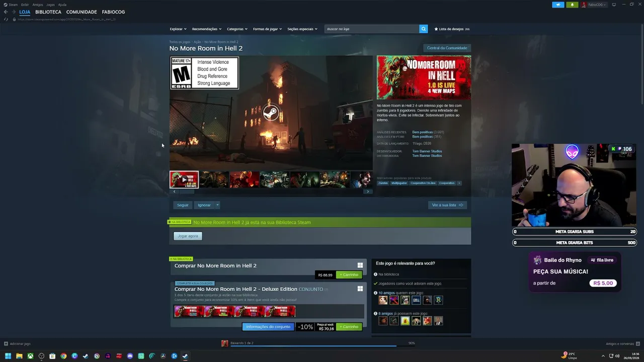Reload the store page with refresh icon
Screen dimensions: 644x362
click(x=6, y=19)
